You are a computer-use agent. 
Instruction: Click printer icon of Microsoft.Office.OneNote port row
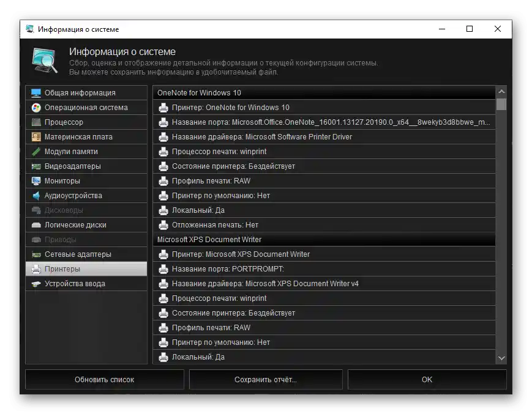tap(163, 122)
